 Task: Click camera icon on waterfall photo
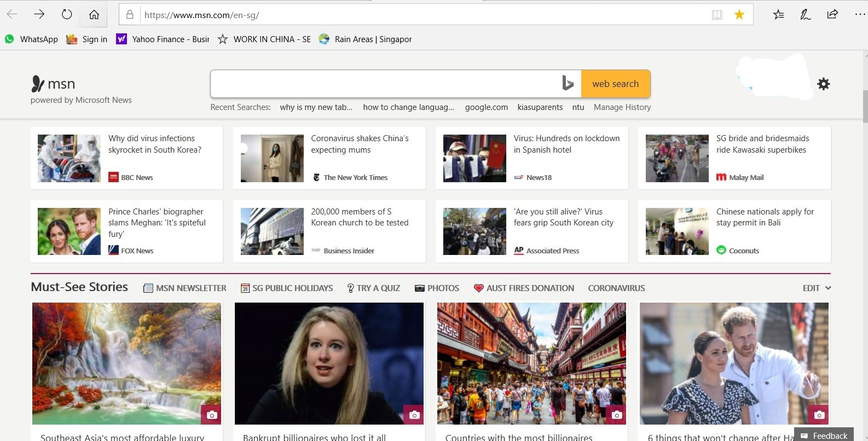(x=212, y=415)
